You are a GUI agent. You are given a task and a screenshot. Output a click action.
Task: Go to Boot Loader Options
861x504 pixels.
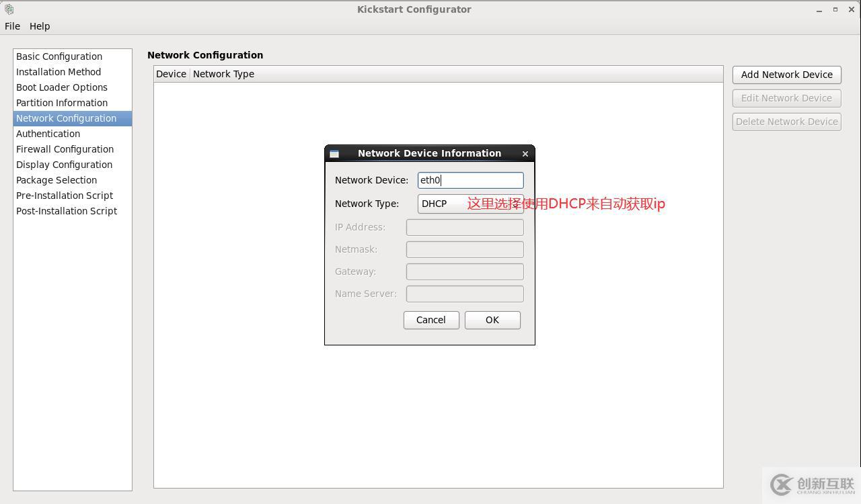click(73, 87)
